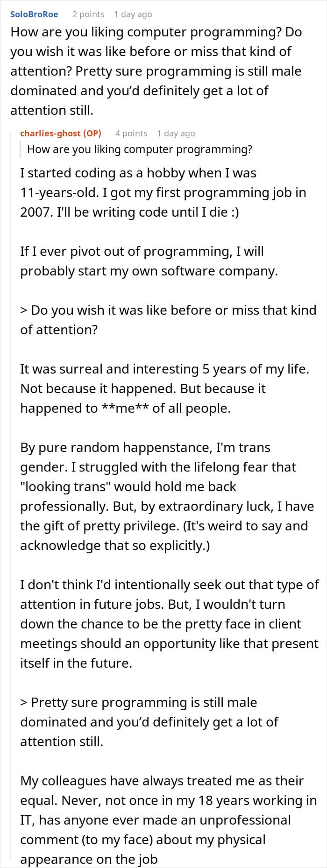Viewport: 327px width, 868px height.
Task: Open SoloBroRoe's user profile link
Action: (34, 14)
